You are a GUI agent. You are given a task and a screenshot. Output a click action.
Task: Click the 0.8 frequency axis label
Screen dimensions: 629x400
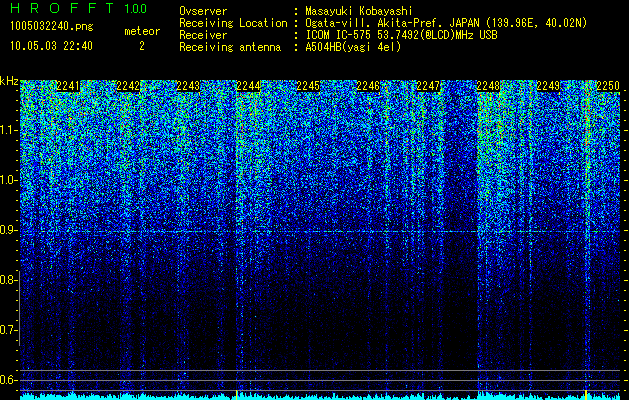coord(9,280)
